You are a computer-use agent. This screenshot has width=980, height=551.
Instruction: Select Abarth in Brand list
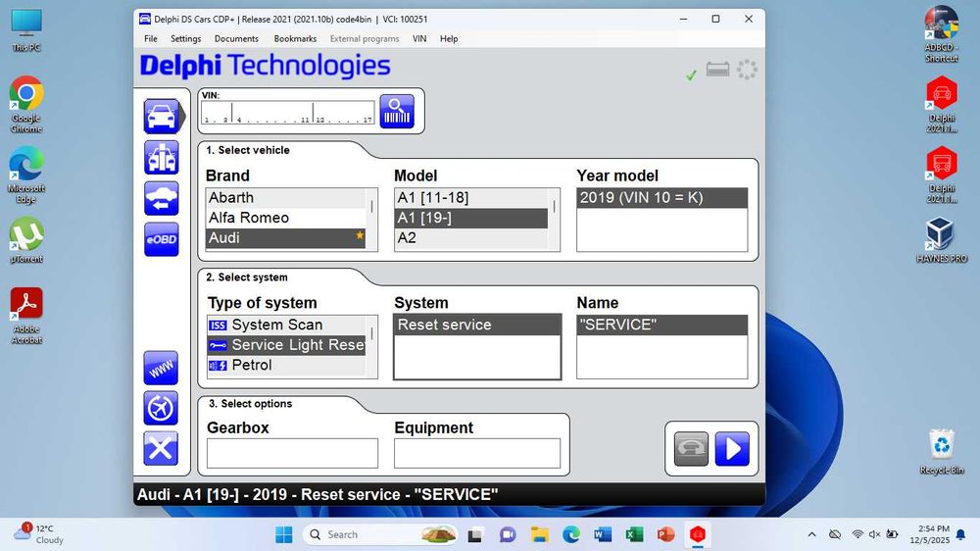(x=285, y=198)
